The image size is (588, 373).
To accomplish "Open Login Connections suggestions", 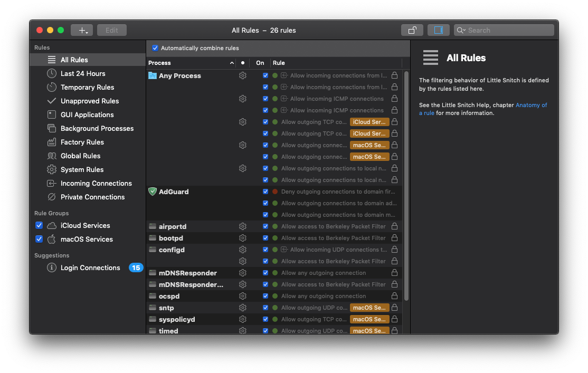I will pyautogui.click(x=90, y=267).
